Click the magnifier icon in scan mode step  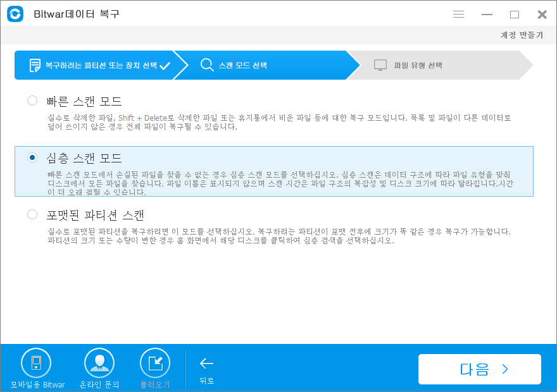207,65
